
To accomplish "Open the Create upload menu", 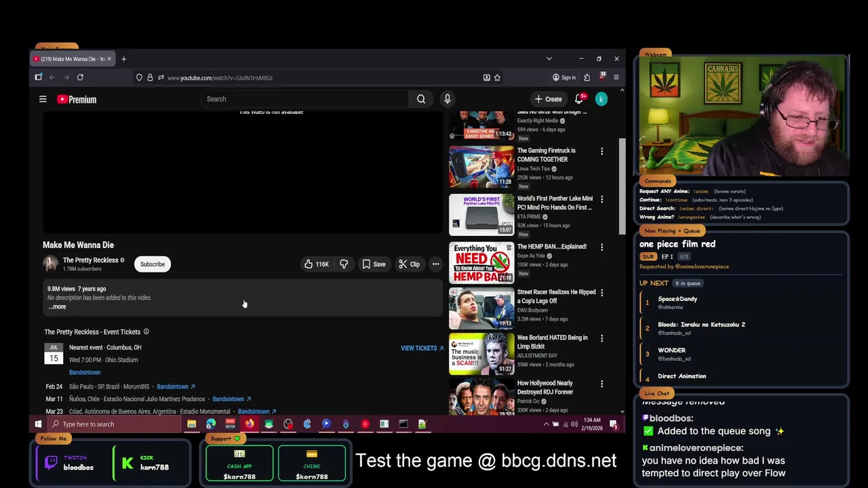I will [548, 99].
